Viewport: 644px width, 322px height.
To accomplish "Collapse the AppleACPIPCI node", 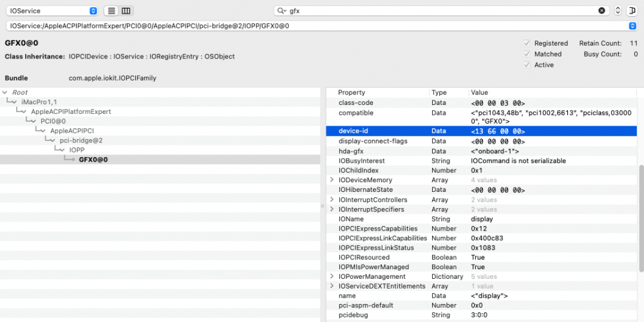I will tap(44, 131).
